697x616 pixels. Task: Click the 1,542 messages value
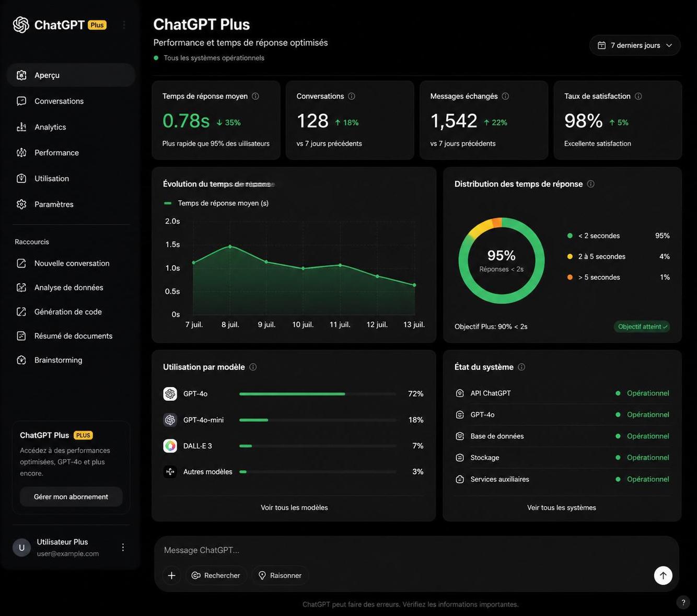[454, 121]
